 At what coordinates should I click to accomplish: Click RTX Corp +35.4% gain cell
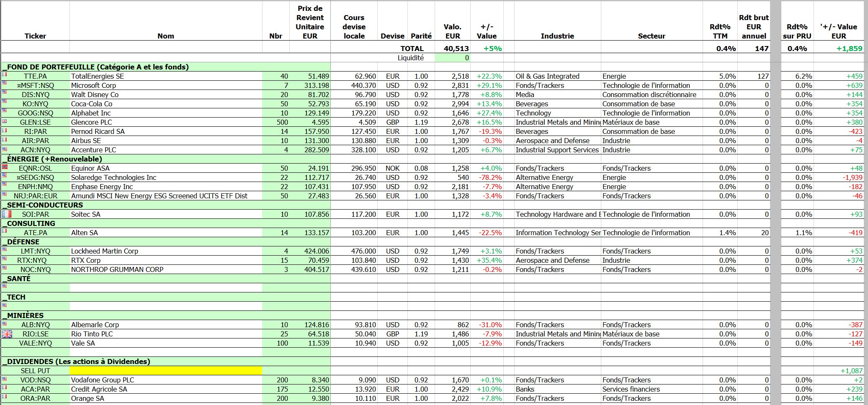[487, 260]
